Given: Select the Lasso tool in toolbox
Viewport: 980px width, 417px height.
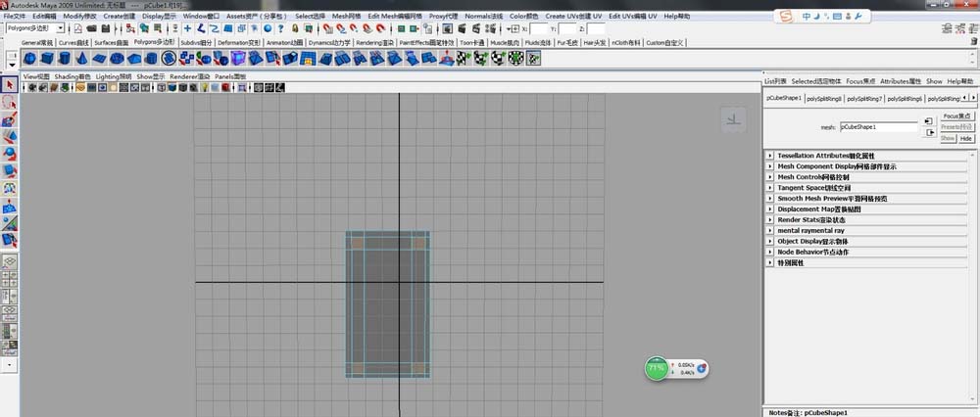Looking at the screenshot, I should (10, 102).
